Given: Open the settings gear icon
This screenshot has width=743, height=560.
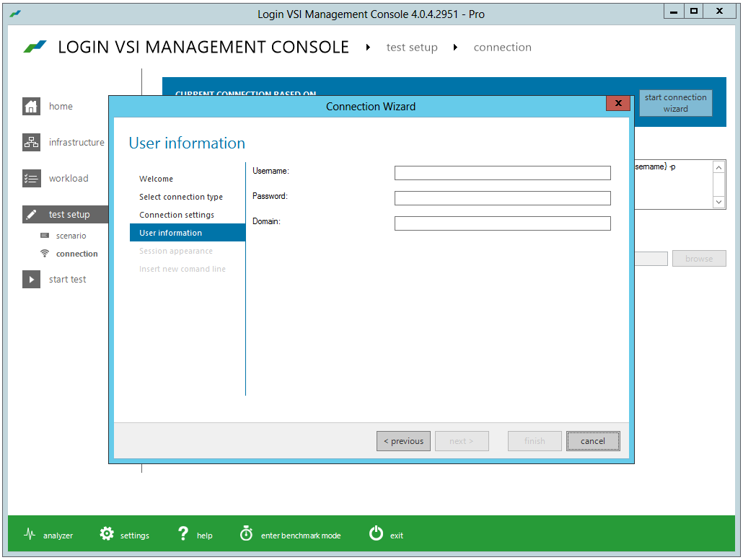Looking at the screenshot, I should click(107, 534).
